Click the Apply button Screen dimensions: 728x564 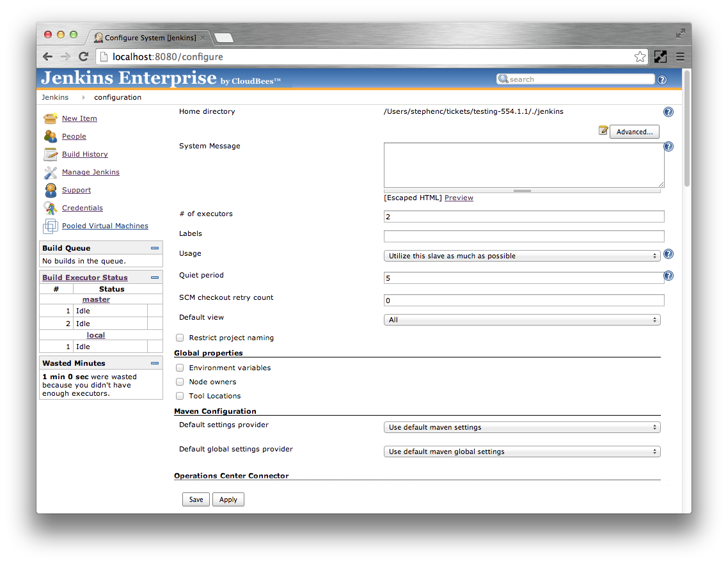click(228, 499)
